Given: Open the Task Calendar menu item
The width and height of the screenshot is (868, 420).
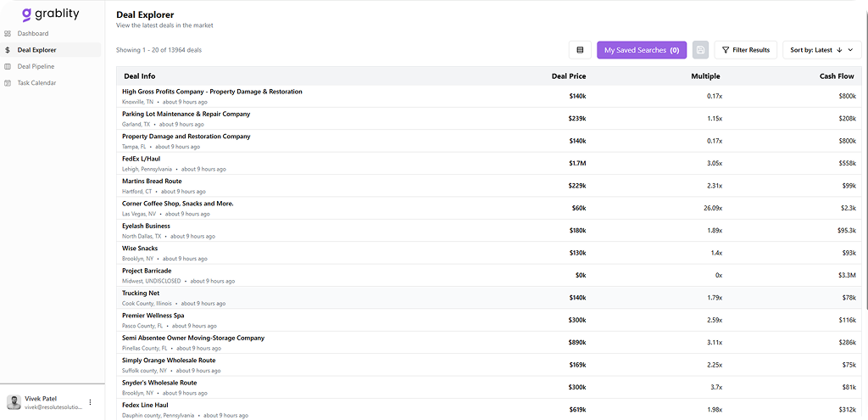Looking at the screenshot, I should [x=36, y=83].
